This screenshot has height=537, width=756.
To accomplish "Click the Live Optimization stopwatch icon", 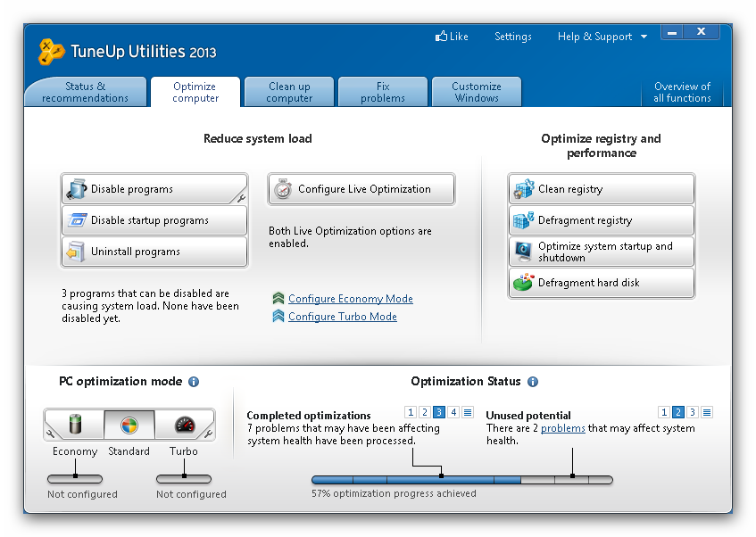I will pos(283,189).
